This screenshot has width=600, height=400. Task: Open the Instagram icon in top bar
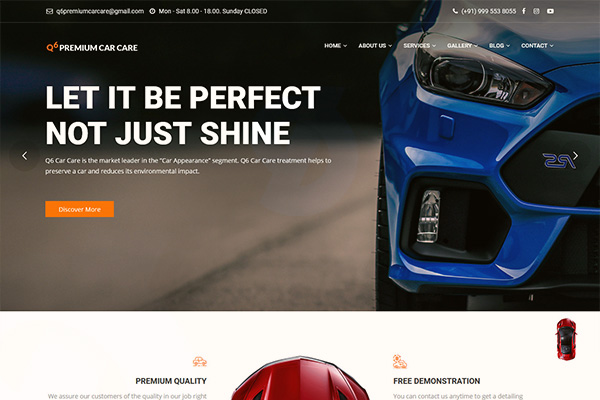click(x=536, y=11)
